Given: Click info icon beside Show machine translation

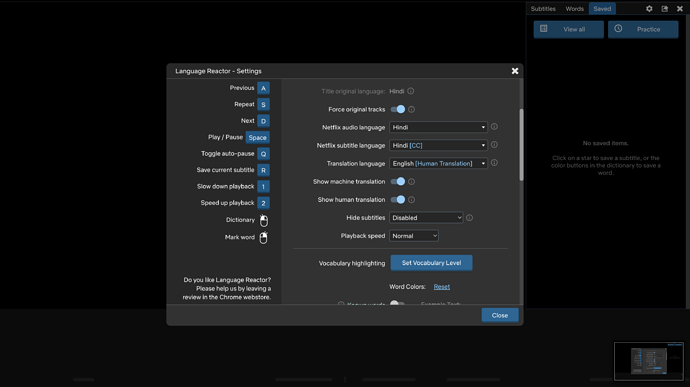Looking at the screenshot, I should click(x=411, y=181).
